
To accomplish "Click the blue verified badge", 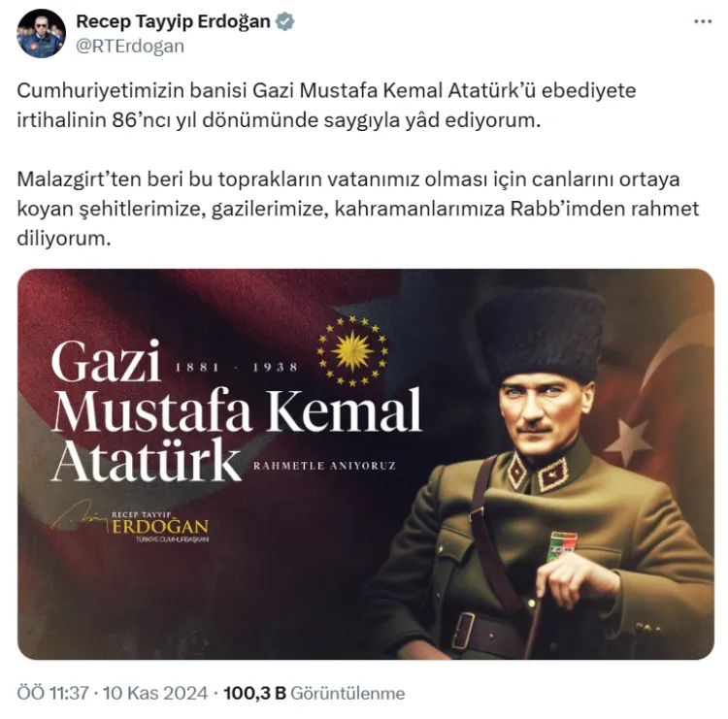I will pyautogui.click(x=284, y=21).
